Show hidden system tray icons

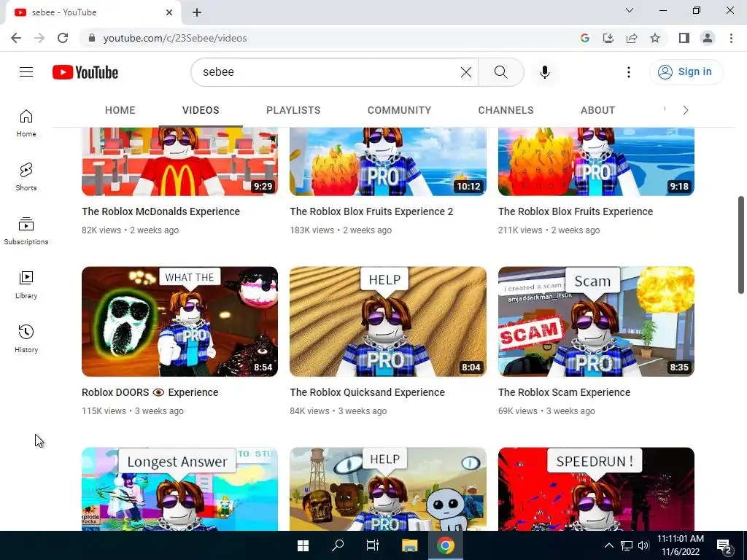click(x=609, y=545)
